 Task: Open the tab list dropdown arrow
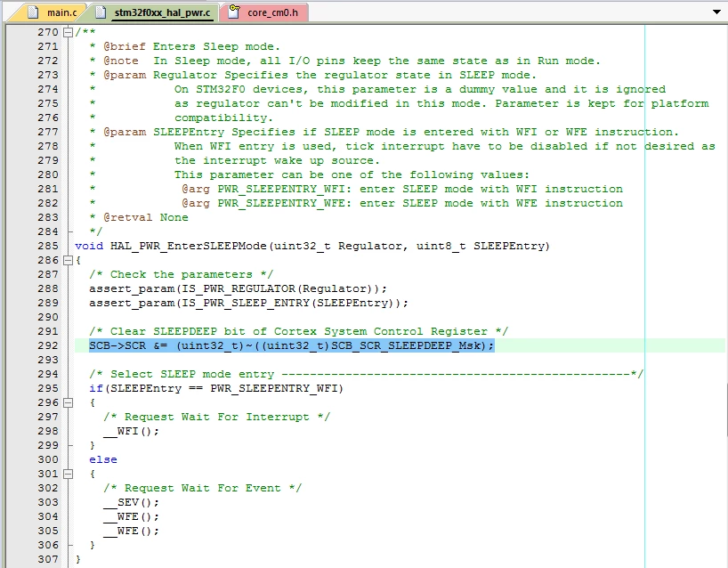pos(716,12)
